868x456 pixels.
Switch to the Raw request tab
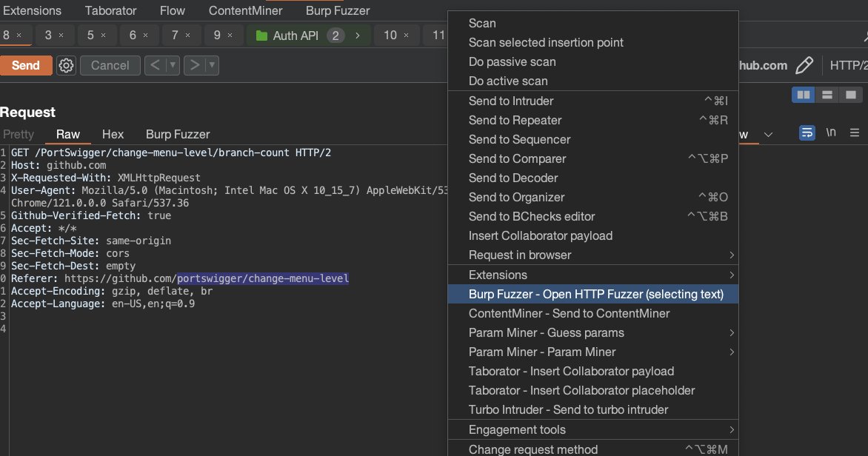(x=68, y=135)
